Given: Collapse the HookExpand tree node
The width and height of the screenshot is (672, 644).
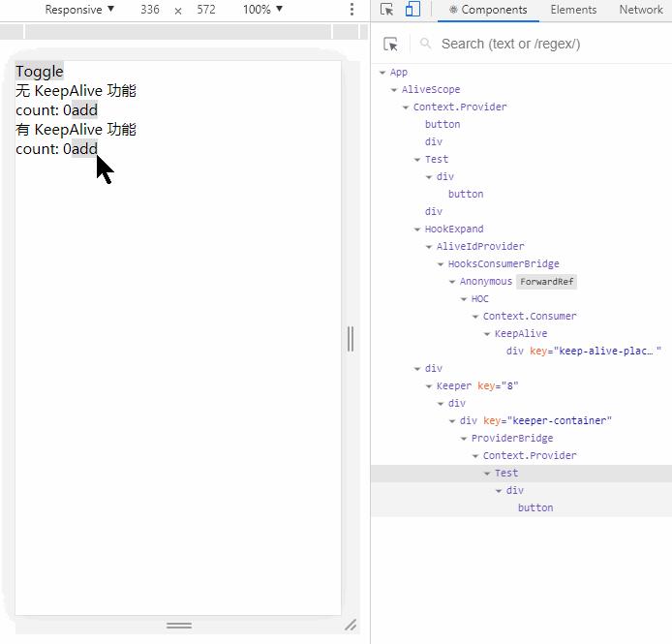Looking at the screenshot, I should click(417, 230).
